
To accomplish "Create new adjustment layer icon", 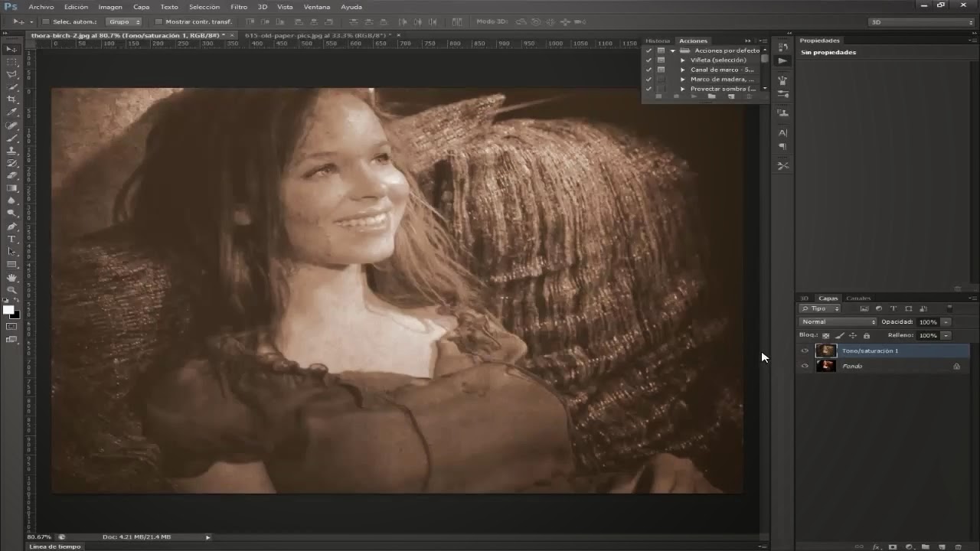I will 910,546.
